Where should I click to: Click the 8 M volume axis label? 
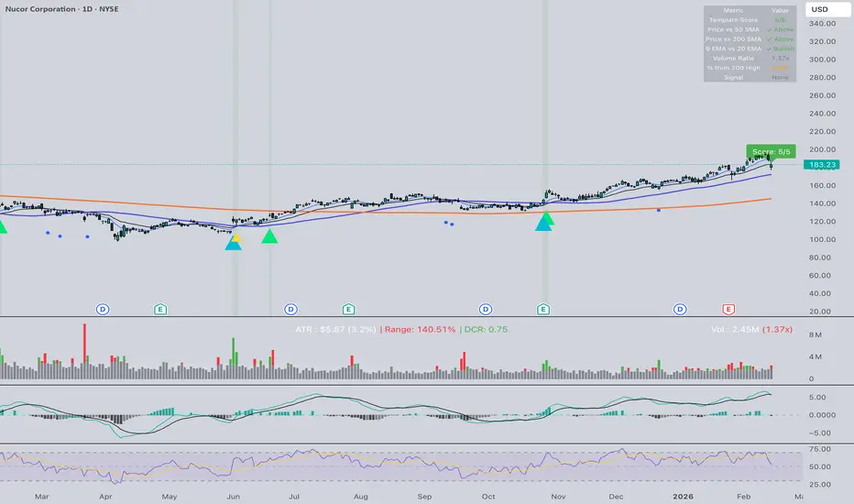click(x=815, y=335)
